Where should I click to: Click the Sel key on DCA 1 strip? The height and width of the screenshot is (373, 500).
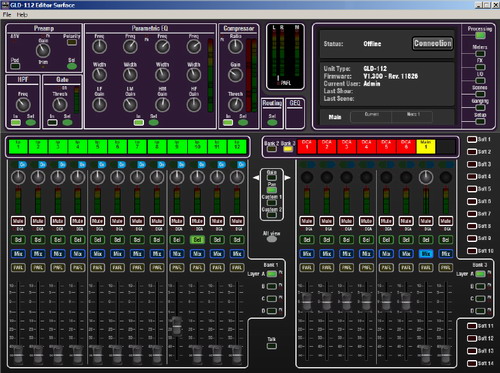tap(307, 240)
